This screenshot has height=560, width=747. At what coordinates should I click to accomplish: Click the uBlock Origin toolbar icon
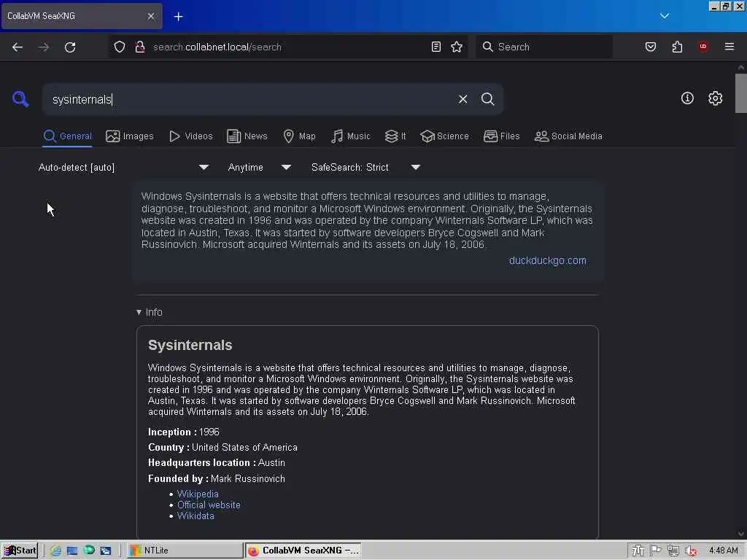point(703,46)
